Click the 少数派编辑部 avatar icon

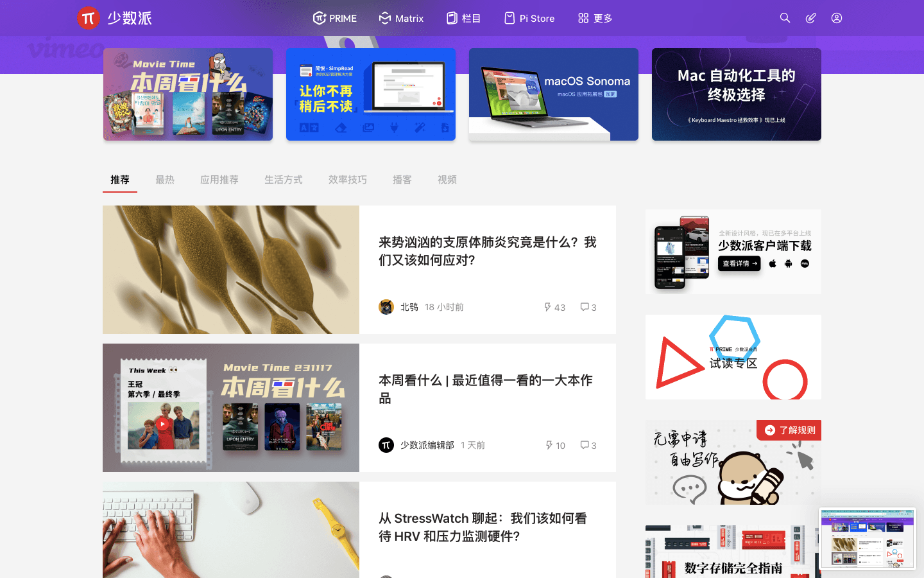[386, 445]
